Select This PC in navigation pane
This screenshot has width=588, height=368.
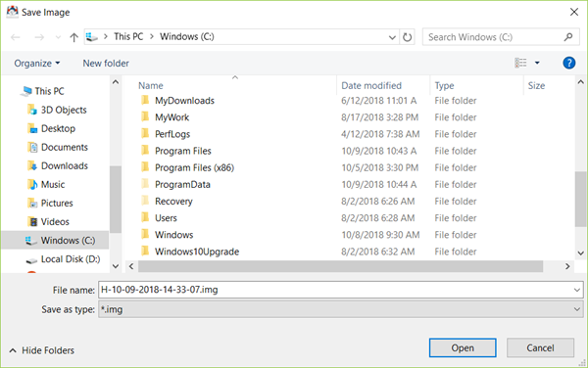click(49, 91)
